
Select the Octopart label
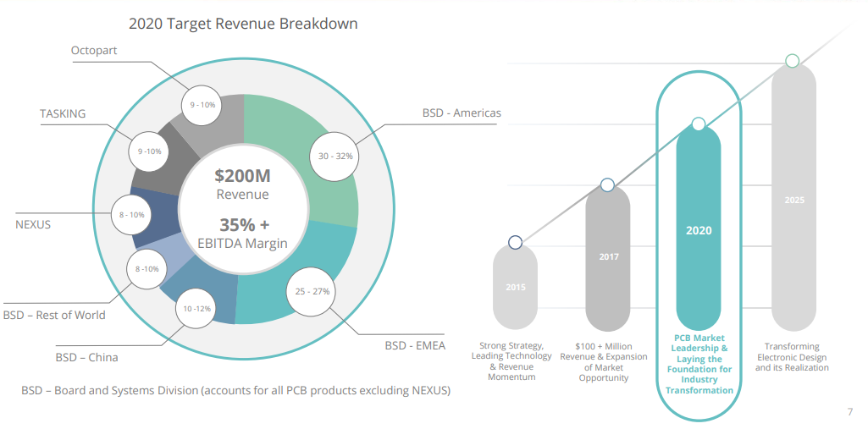94,50
